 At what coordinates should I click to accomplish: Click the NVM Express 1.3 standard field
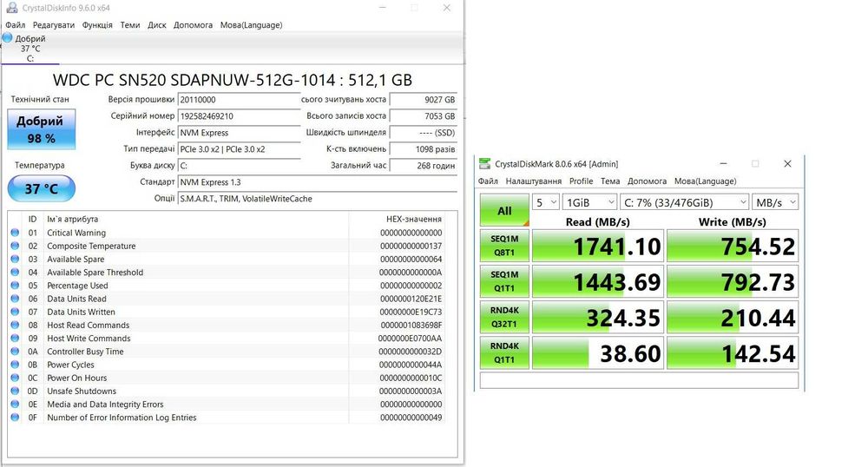tap(318, 182)
